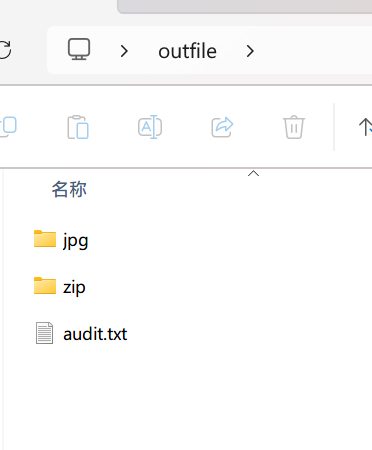
Task: Select the audit.txt file name
Action: click(95, 334)
